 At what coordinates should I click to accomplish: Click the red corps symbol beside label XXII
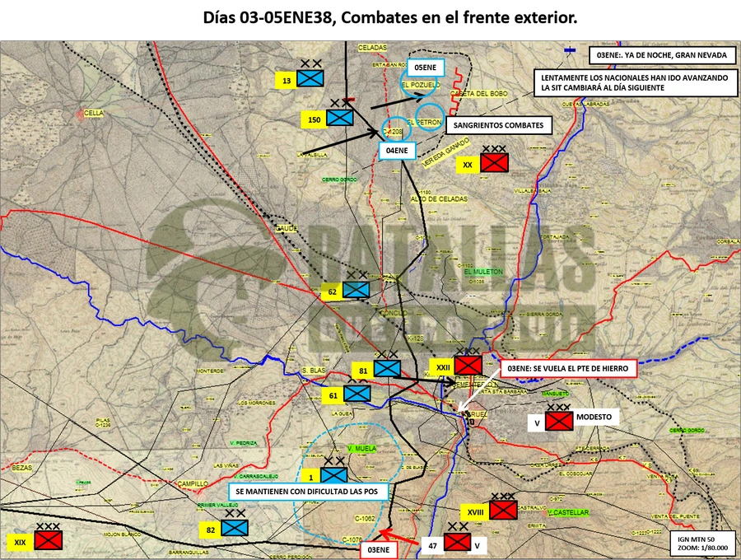(468, 366)
